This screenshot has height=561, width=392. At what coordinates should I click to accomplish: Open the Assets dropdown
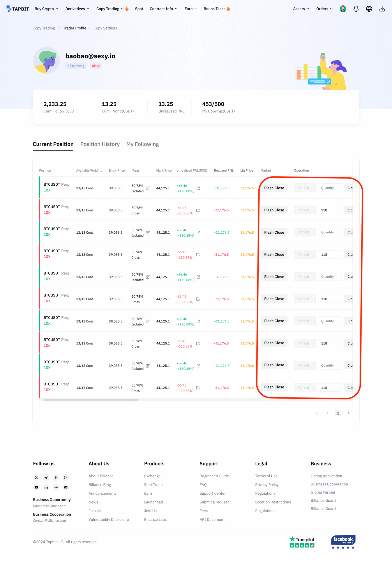click(x=301, y=9)
